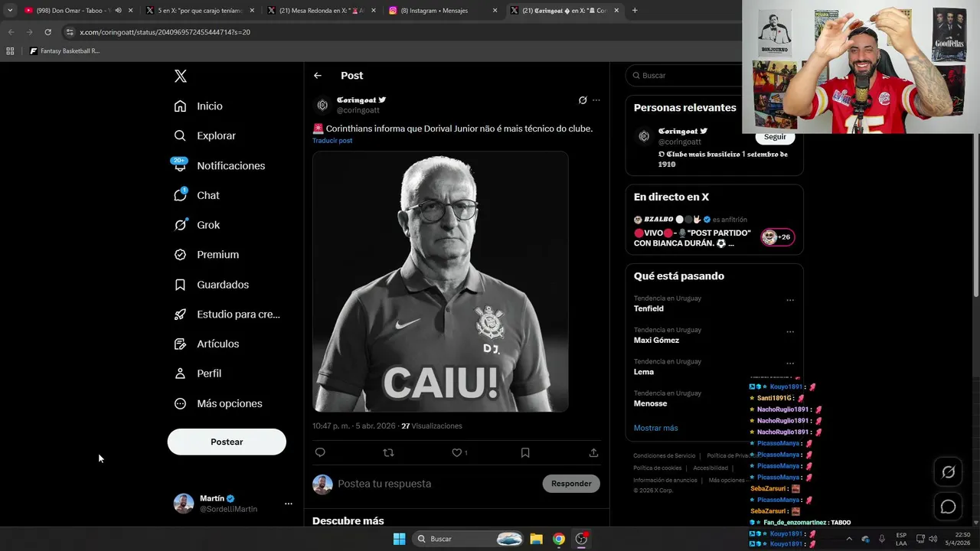Open a new browser tab
The height and width of the screenshot is (551, 980).
tap(635, 11)
